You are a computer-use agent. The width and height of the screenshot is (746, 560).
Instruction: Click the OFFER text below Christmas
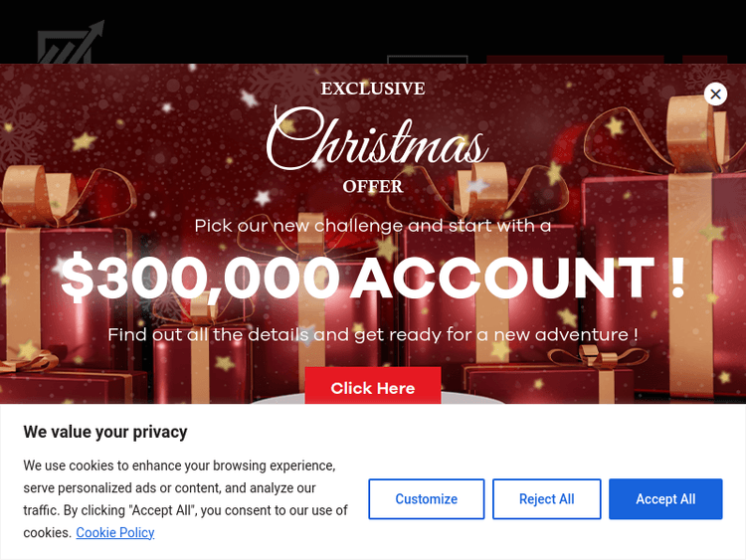tap(373, 186)
